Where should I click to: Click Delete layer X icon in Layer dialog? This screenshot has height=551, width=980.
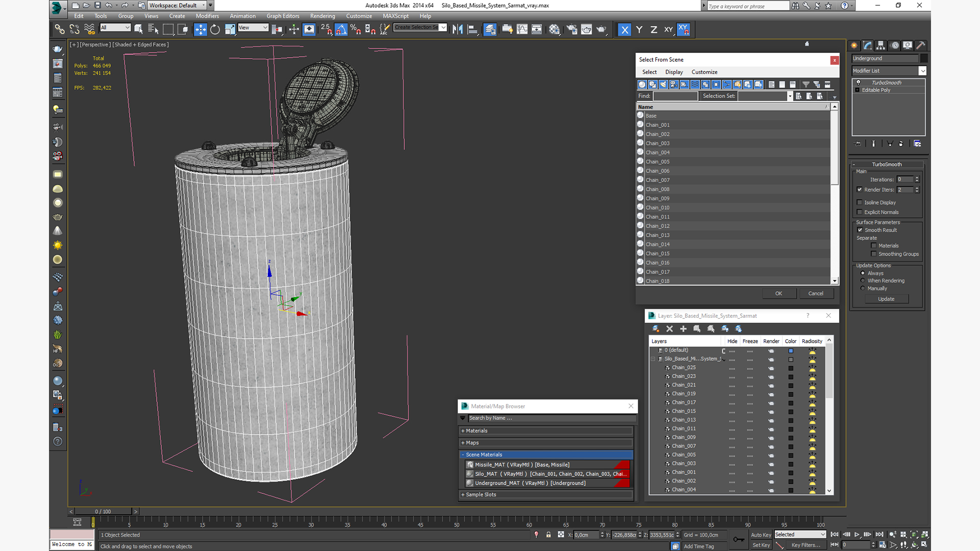tap(670, 329)
